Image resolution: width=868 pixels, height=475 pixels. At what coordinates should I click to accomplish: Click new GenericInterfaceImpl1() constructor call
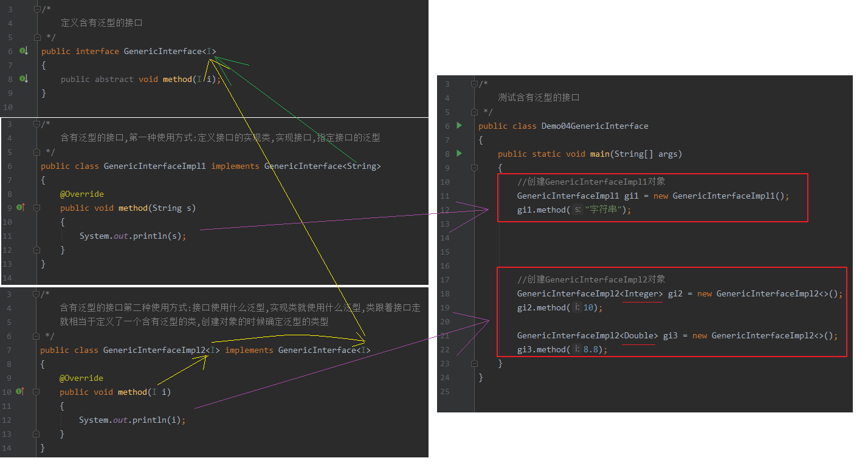[719, 196]
